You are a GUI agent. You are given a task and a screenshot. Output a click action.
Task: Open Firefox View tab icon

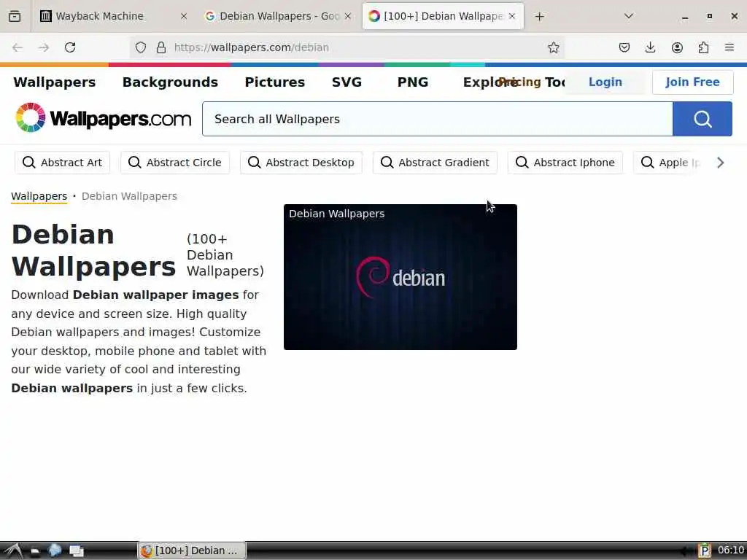pyautogui.click(x=15, y=16)
